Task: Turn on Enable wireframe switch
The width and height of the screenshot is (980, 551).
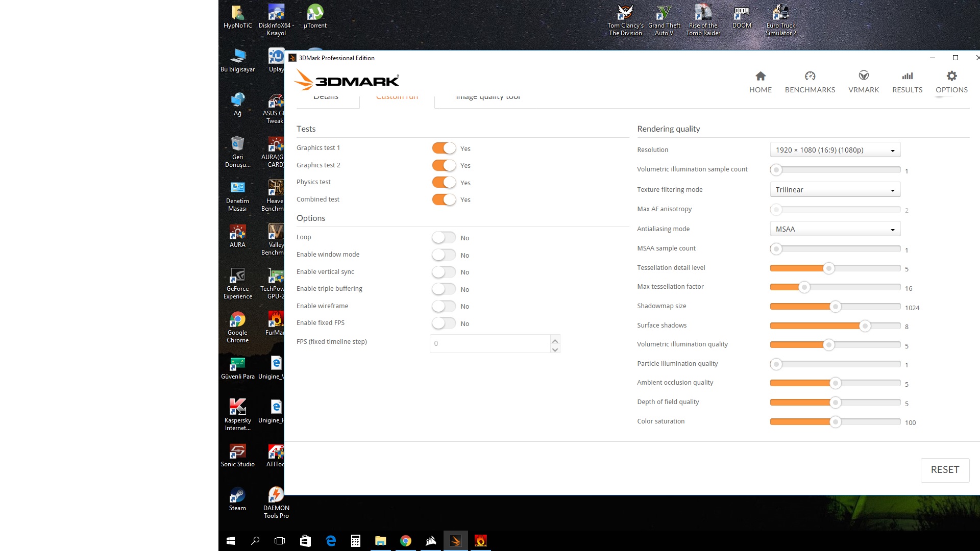Action: [x=444, y=306]
